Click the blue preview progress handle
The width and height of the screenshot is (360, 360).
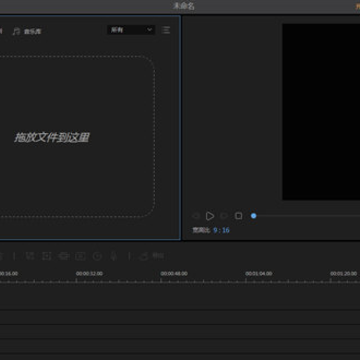[x=254, y=216]
